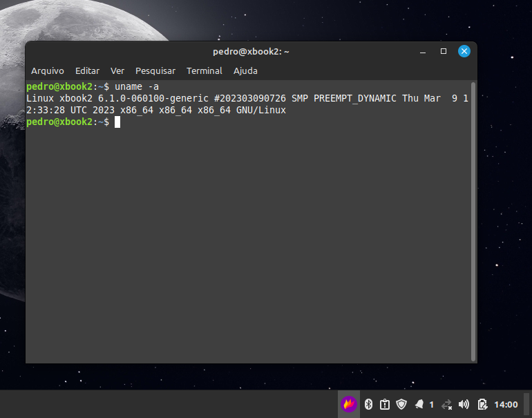The width and height of the screenshot is (532, 418).
Task: Click the 'GNU/Linux' text in output
Action: click(261, 111)
